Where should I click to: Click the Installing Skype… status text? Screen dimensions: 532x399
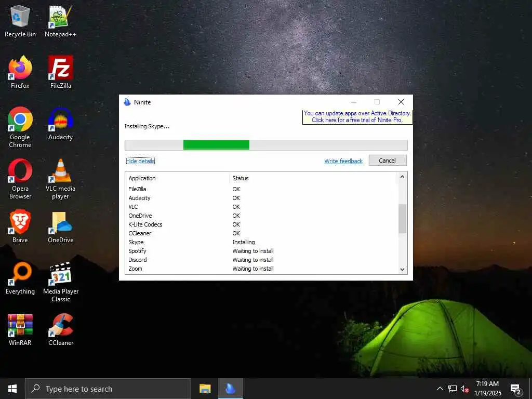click(x=147, y=126)
